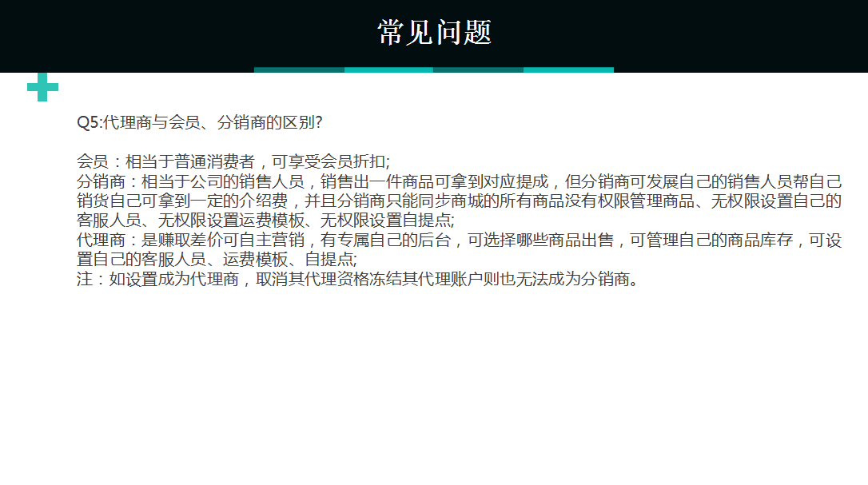Click the rightmost teal accent bar
868x485 pixels.
(569, 71)
